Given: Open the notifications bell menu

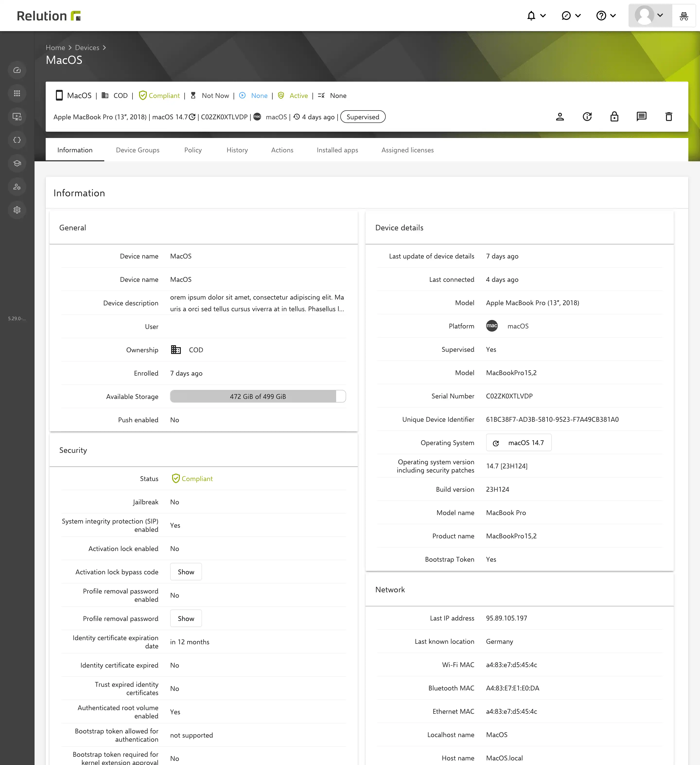Looking at the screenshot, I should pyautogui.click(x=536, y=16).
